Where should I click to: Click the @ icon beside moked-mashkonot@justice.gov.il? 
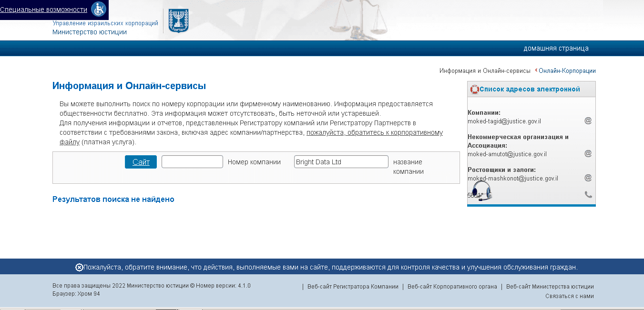pyautogui.click(x=588, y=178)
